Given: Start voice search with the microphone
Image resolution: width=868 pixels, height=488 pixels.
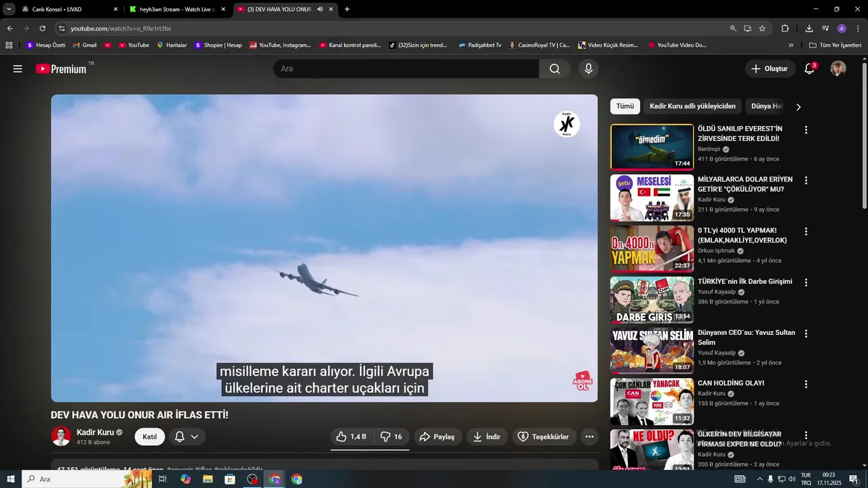Looking at the screenshot, I should [589, 68].
